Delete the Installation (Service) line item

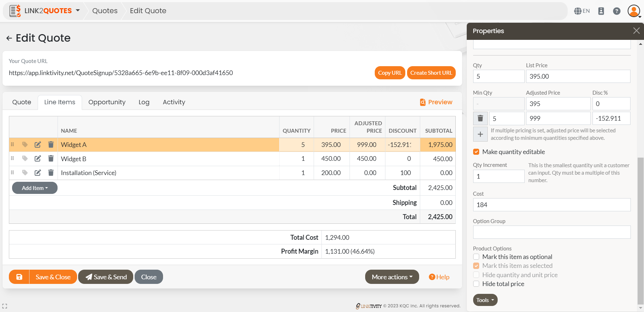pyautogui.click(x=51, y=173)
